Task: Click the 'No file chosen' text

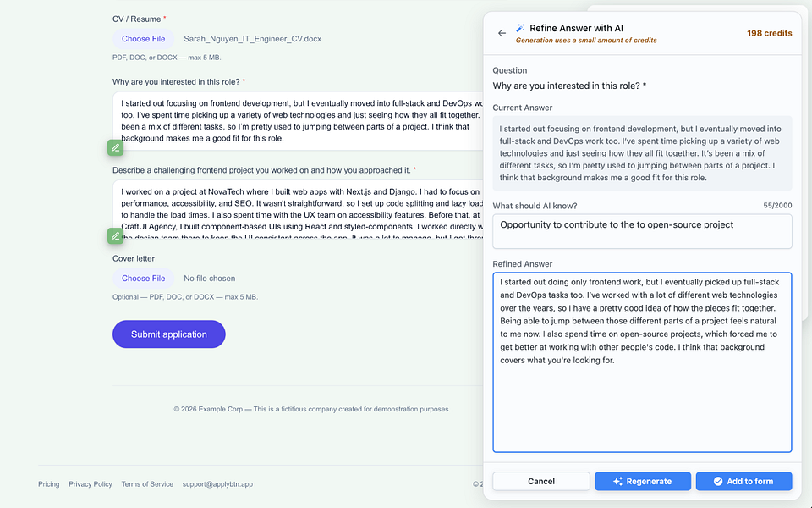Action: (209, 279)
